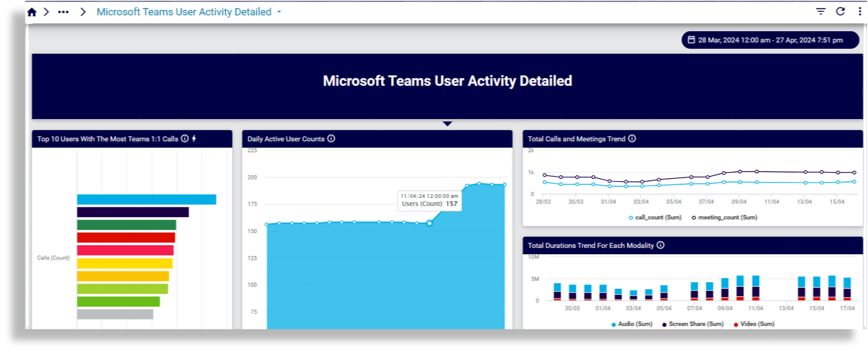
Task: Select the top blue bar in calls chart
Action: coord(147,199)
